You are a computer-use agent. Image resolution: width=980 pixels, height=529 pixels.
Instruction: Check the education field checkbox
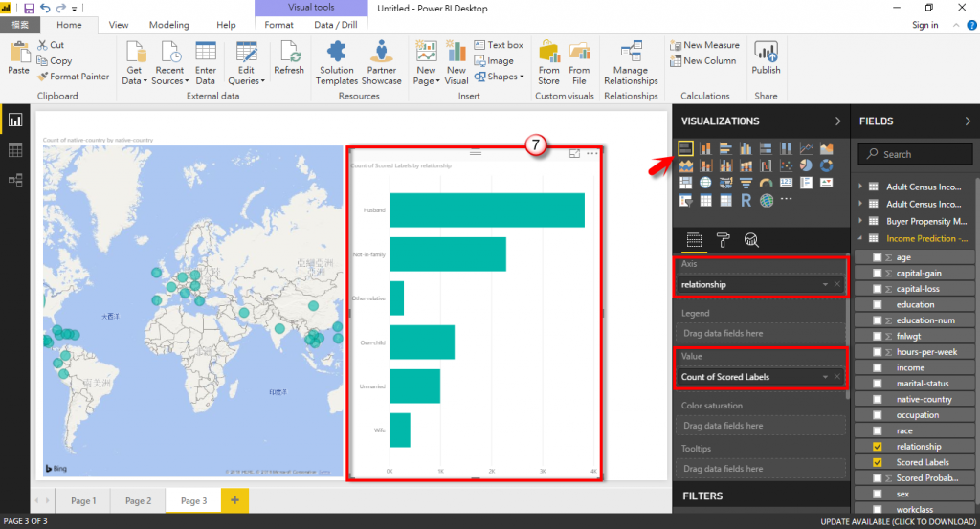[877, 305]
